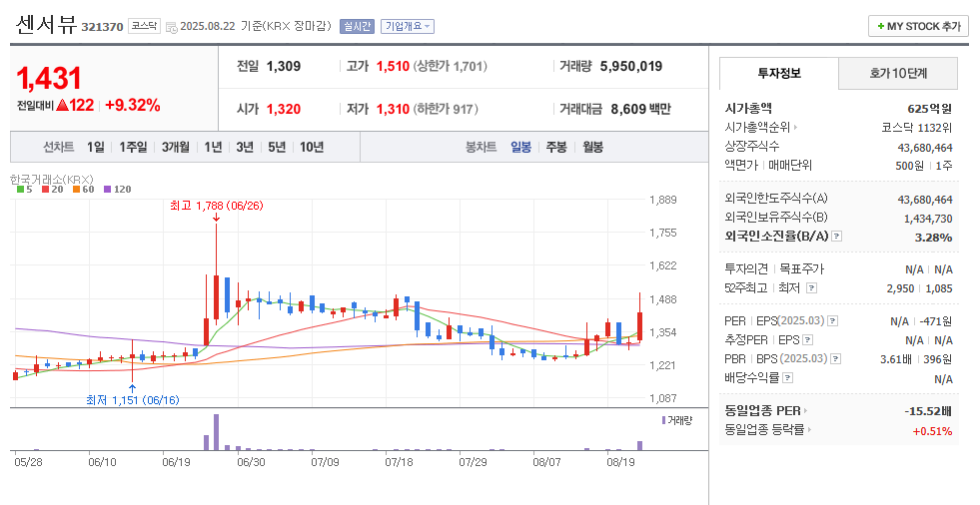The width and height of the screenshot is (980, 505).
Task: Select the 5년 line chart period
Action: [277, 148]
